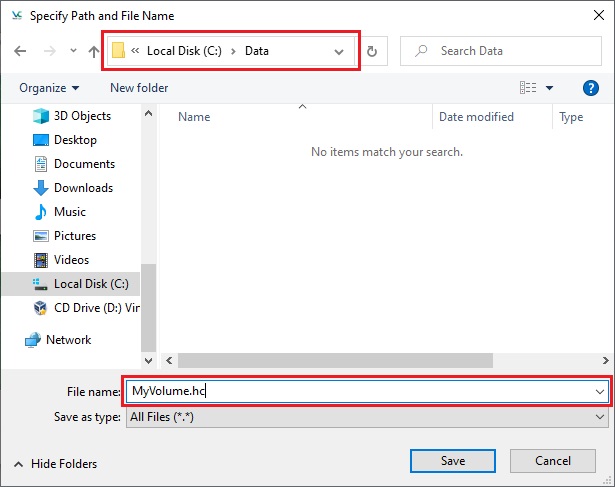Open the Downloads folder in sidebar
The width and height of the screenshot is (615, 487).
click(x=82, y=188)
